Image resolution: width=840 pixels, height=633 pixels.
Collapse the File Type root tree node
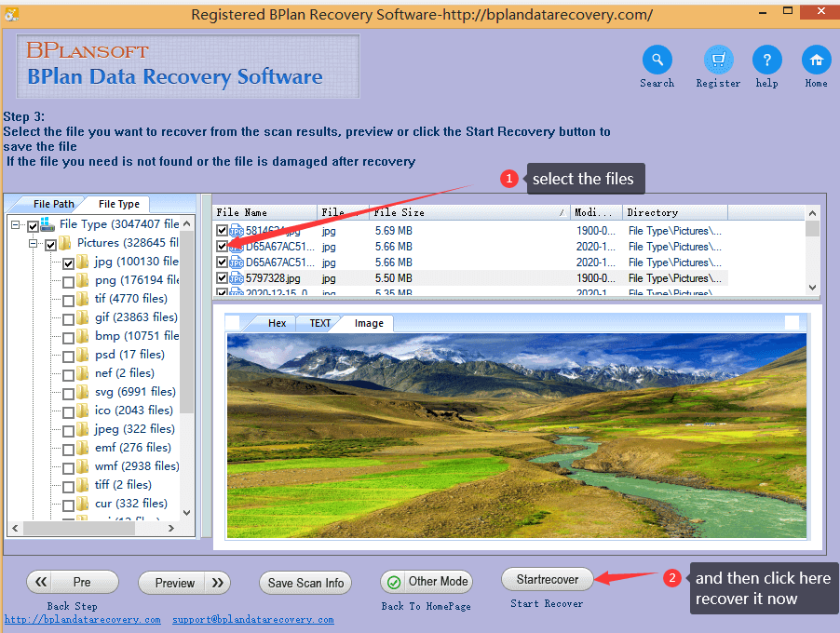click(x=15, y=225)
